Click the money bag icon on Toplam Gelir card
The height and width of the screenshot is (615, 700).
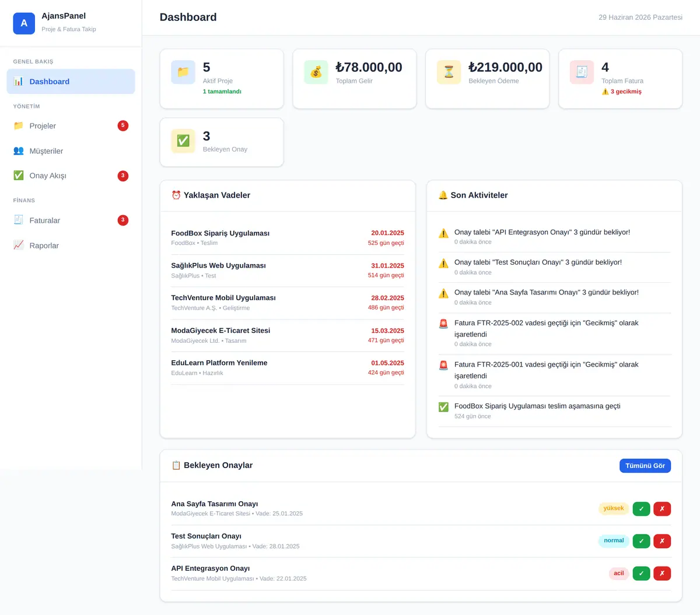[316, 72]
